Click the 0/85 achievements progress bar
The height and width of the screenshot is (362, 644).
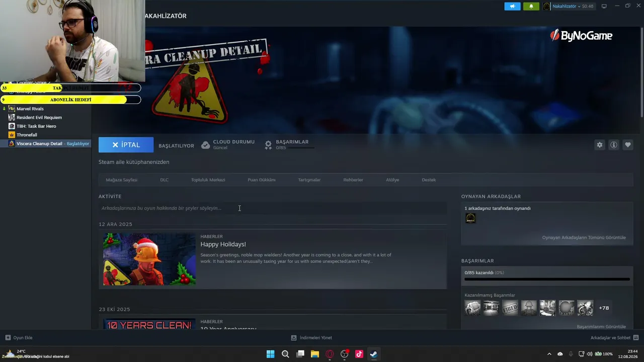click(547, 279)
